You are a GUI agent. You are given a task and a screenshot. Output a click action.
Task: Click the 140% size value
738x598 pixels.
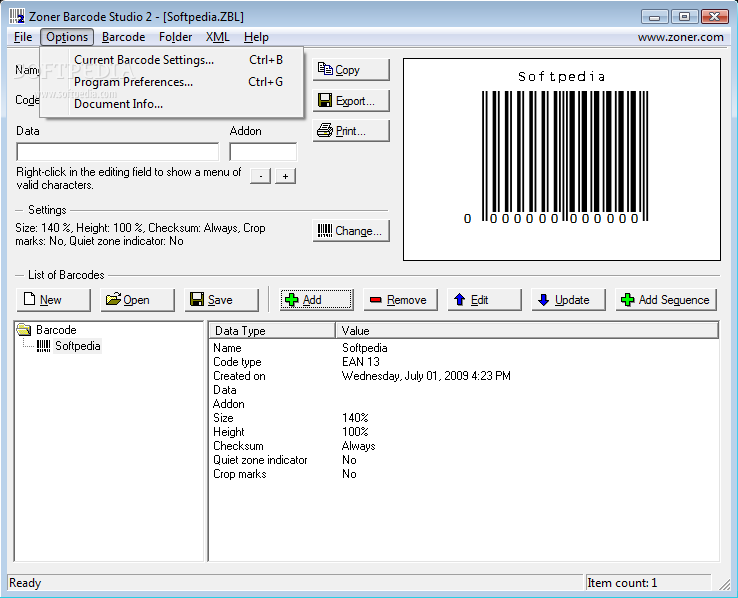pos(355,418)
